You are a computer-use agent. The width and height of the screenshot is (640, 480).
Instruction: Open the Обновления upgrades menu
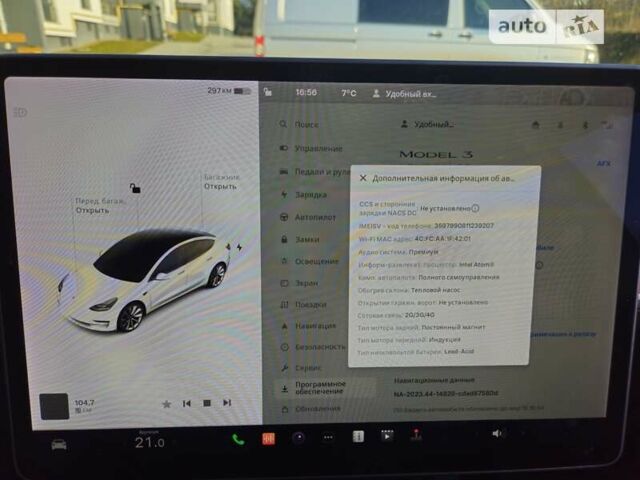311,409
